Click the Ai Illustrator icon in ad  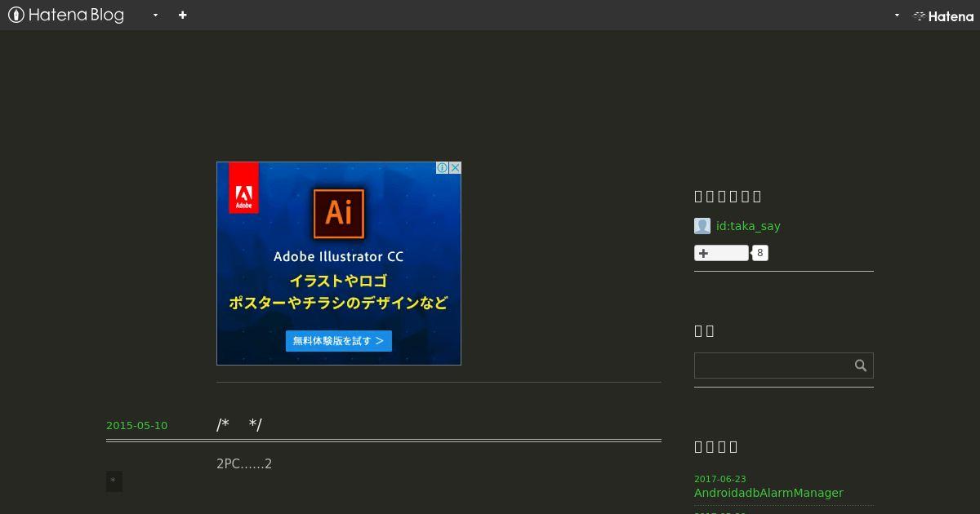tap(339, 212)
